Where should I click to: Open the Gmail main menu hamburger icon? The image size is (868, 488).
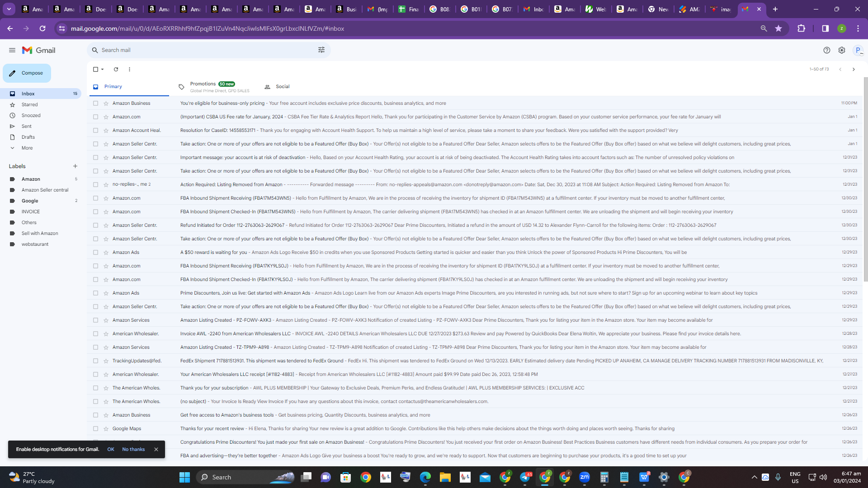coord(12,50)
